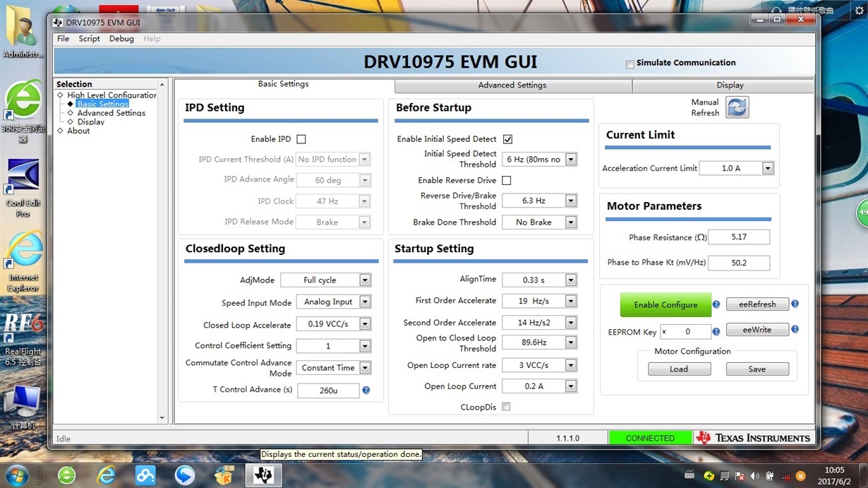Click the eeRefresh button

[757, 304]
